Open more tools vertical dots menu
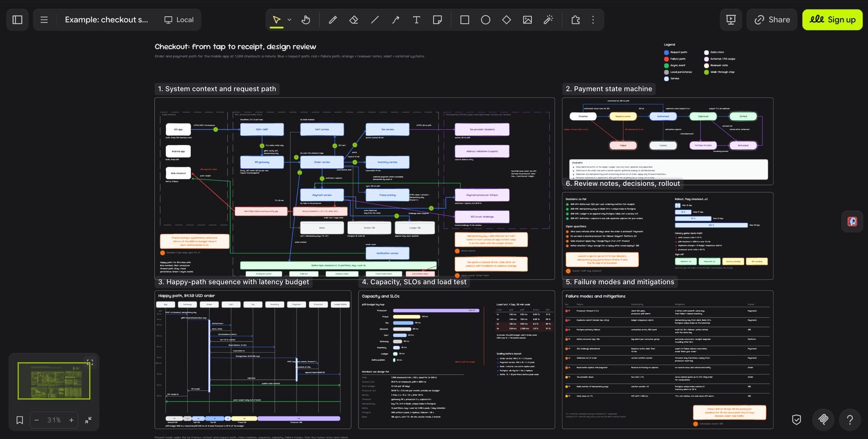The width and height of the screenshot is (868, 439). pos(593,20)
